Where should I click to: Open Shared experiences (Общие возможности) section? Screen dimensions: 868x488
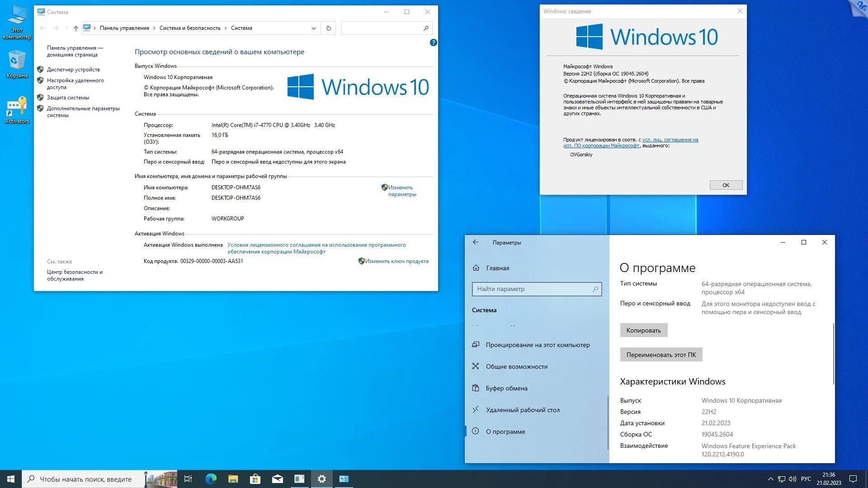point(517,366)
